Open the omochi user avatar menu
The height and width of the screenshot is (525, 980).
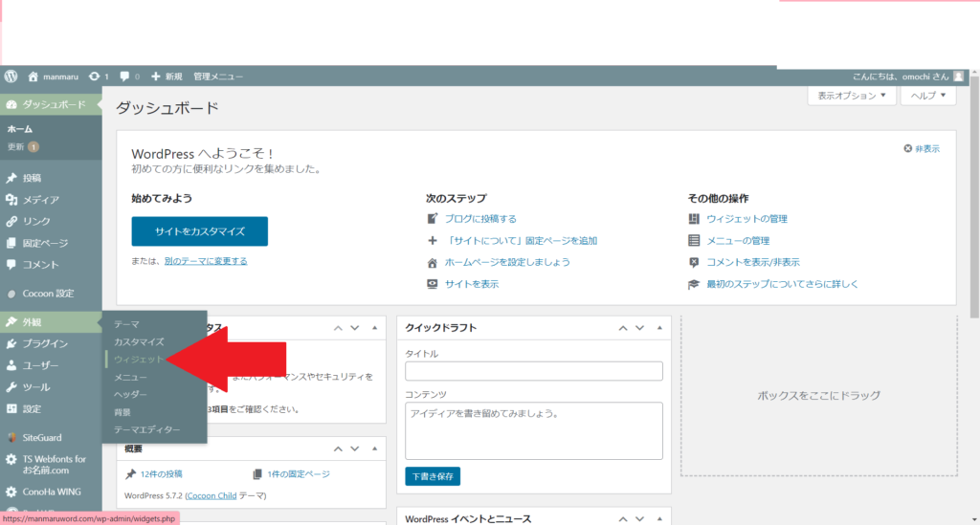(958, 77)
